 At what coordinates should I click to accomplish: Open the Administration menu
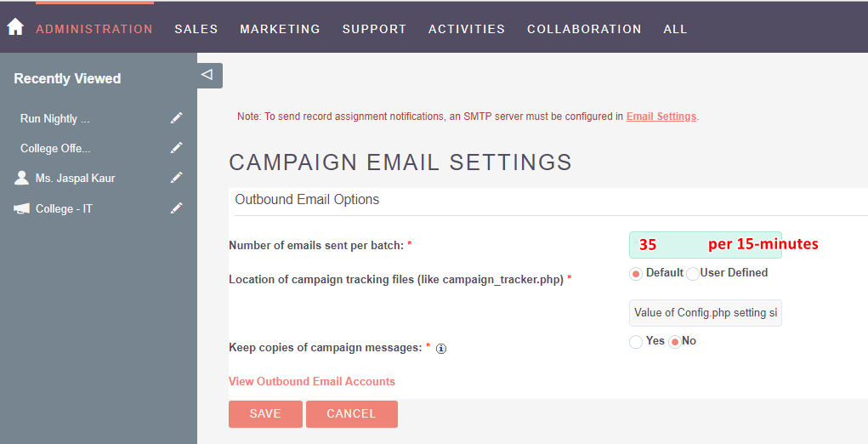[94, 29]
